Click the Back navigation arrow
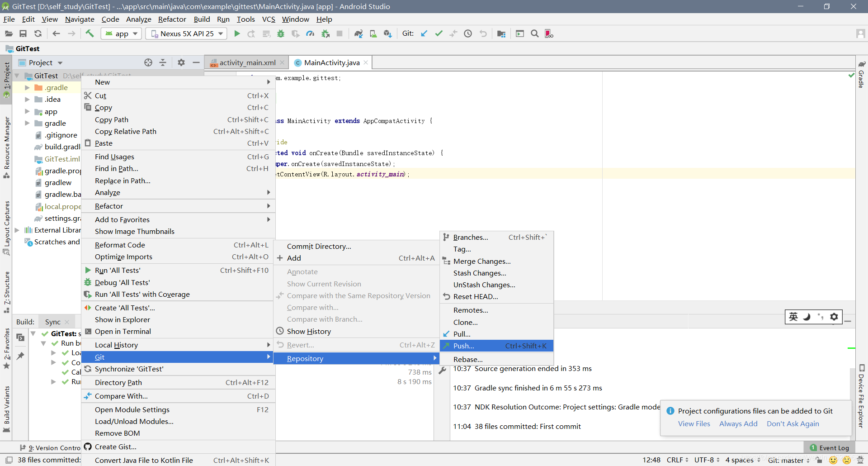This screenshot has height=466, width=868. pyautogui.click(x=56, y=33)
